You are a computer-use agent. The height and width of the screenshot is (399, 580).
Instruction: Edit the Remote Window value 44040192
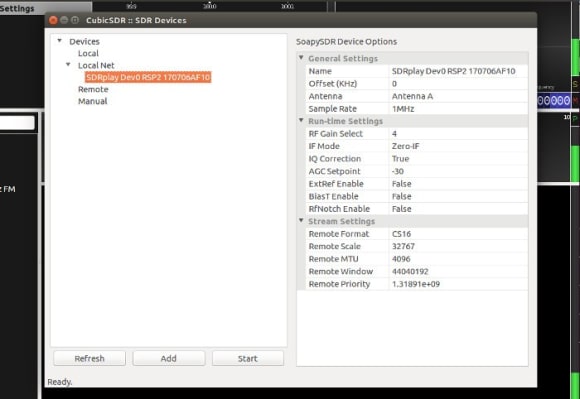point(458,271)
